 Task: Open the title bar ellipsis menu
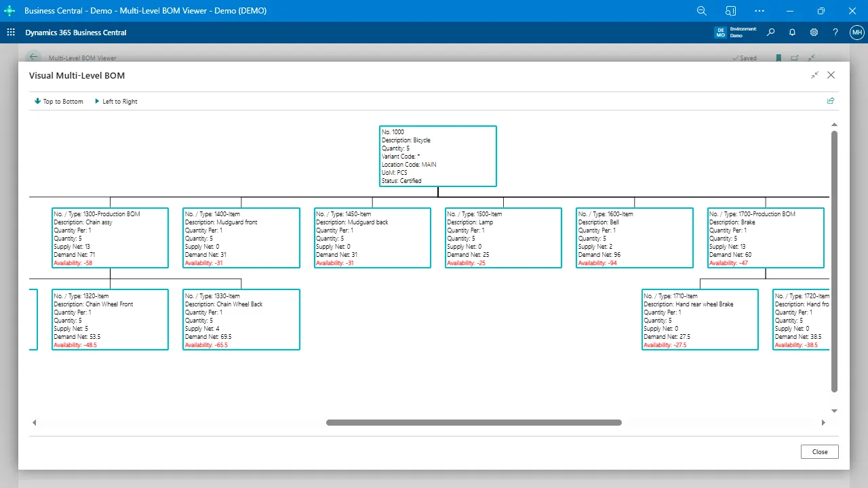(x=759, y=11)
